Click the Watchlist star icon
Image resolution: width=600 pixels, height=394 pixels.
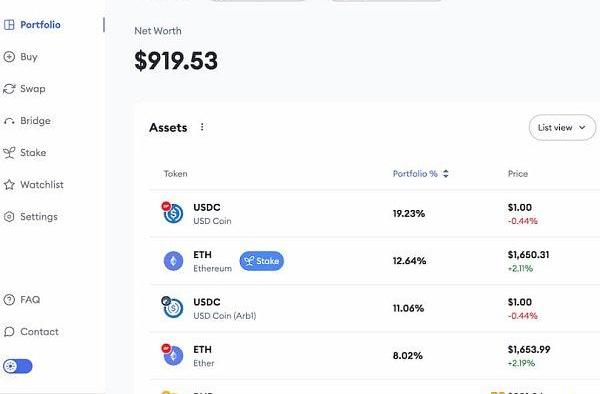(9, 185)
